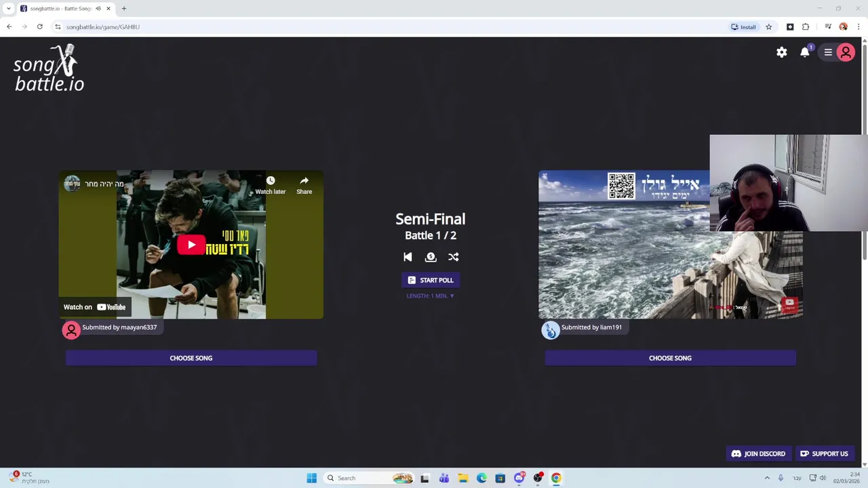Choose the song submitted by liam191
Image resolution: width=868 pixels, height=488 pixels.
(670, 358)
